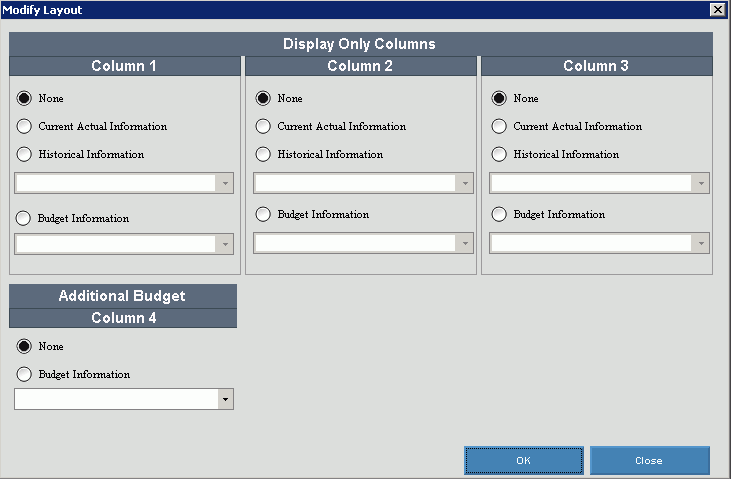The width and height of the screenshot is (731, 479).
Task: Click the Close button
Action: coord(649,460)
